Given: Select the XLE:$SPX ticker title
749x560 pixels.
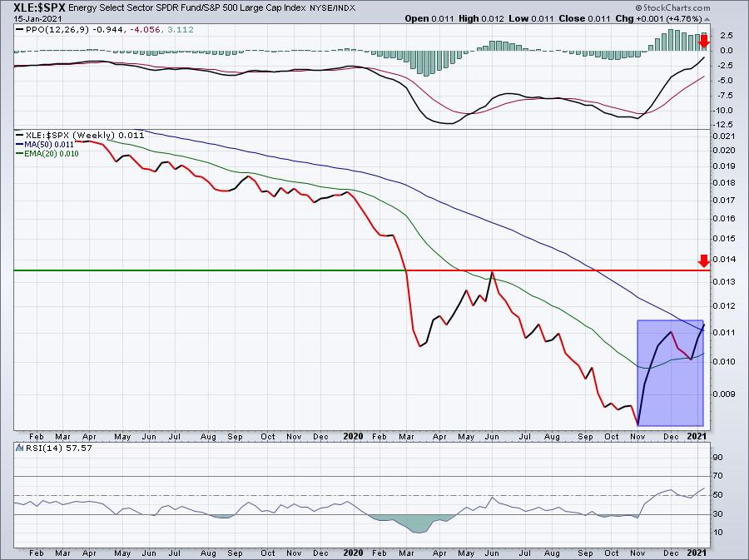Looking at the screenshot, I should point(30,7).
